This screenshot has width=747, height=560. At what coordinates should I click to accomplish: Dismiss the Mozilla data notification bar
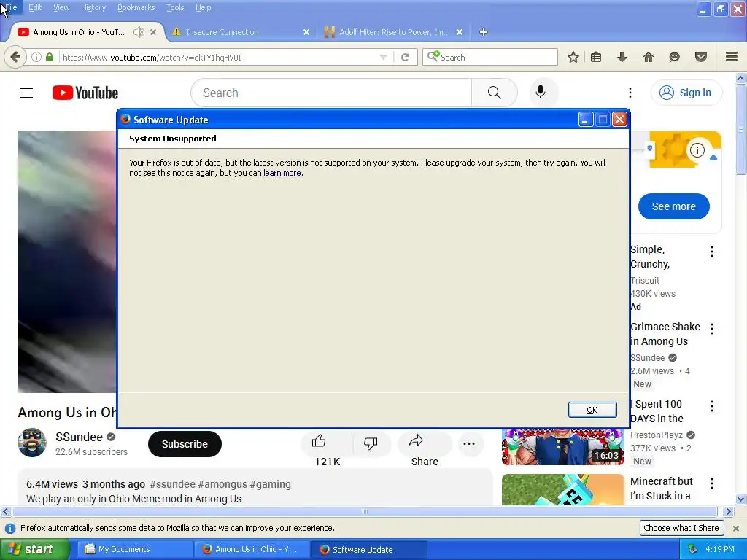click(736, 528)
